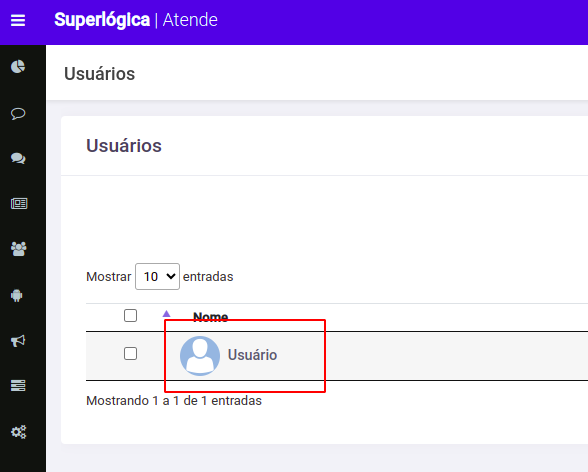
Task: Open the single speech bubble chat icon
Action: pos(18,114)
